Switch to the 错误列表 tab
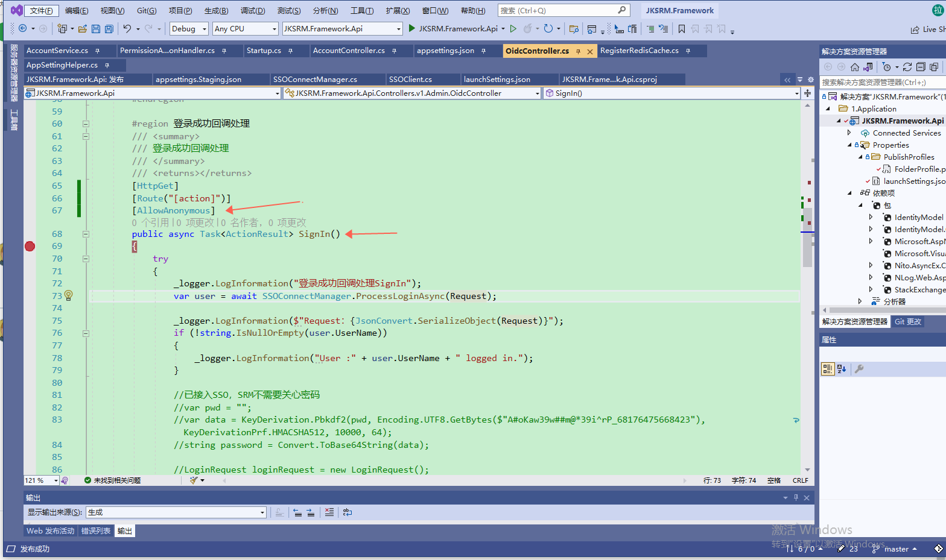946x560 pixels. tap(96, 531)
